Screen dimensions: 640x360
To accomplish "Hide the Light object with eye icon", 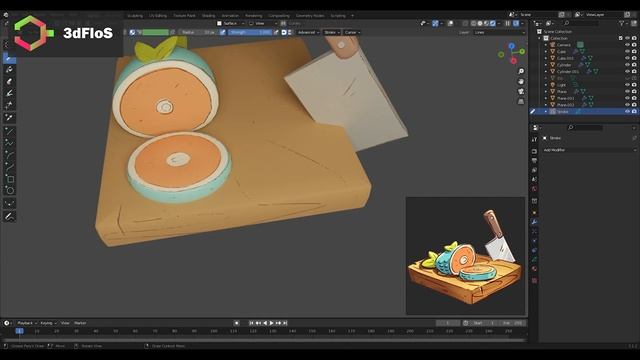I will point(627,85).
